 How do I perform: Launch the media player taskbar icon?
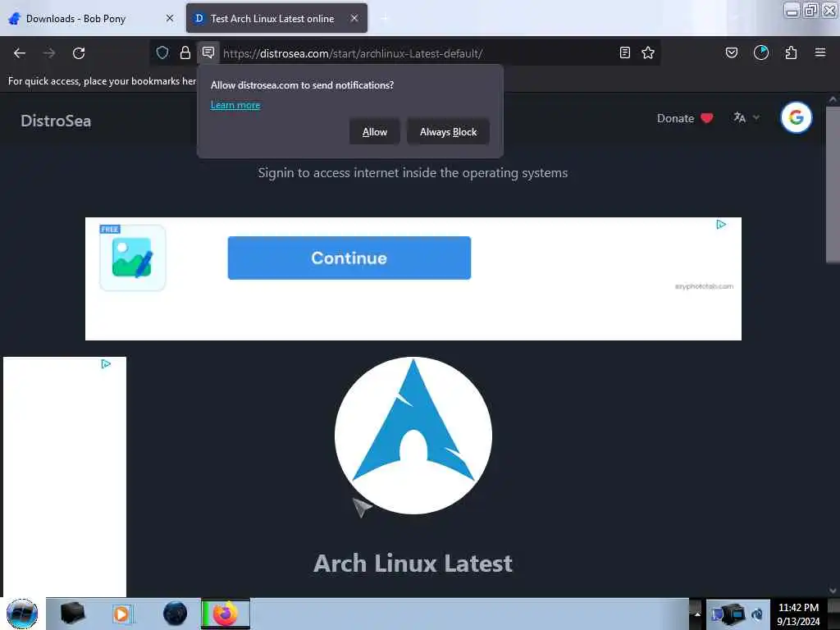click(x=121, y=614)
